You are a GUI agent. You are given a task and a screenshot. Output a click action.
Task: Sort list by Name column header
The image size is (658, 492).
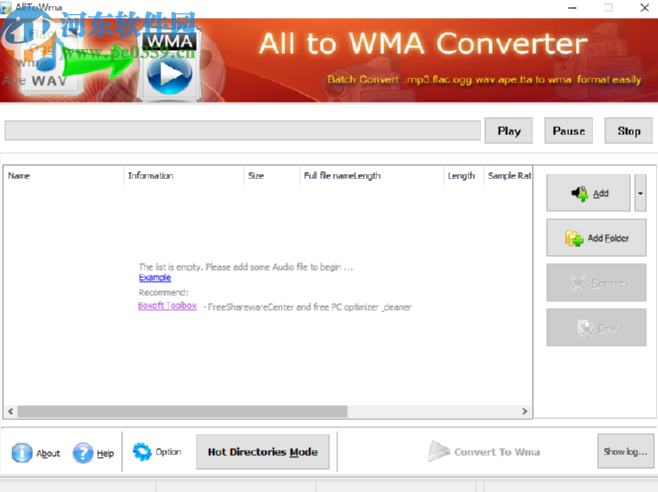coord(64,175)
